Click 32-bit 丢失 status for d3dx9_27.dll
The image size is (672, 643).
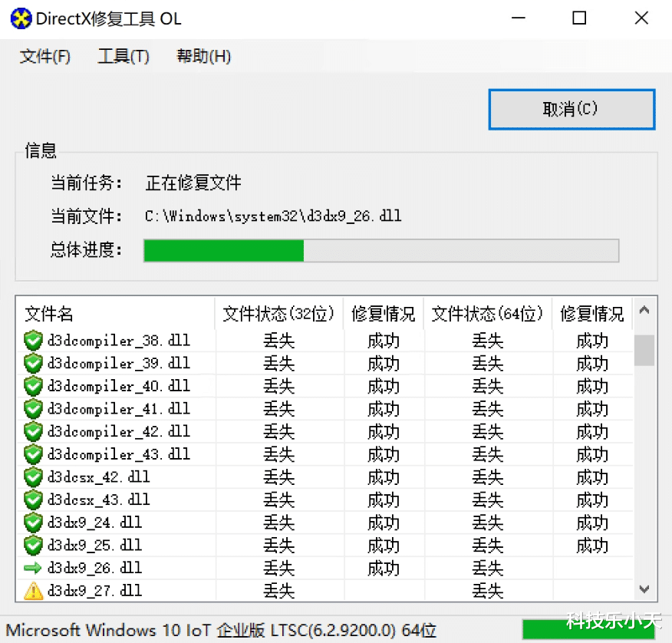[278, 591]
